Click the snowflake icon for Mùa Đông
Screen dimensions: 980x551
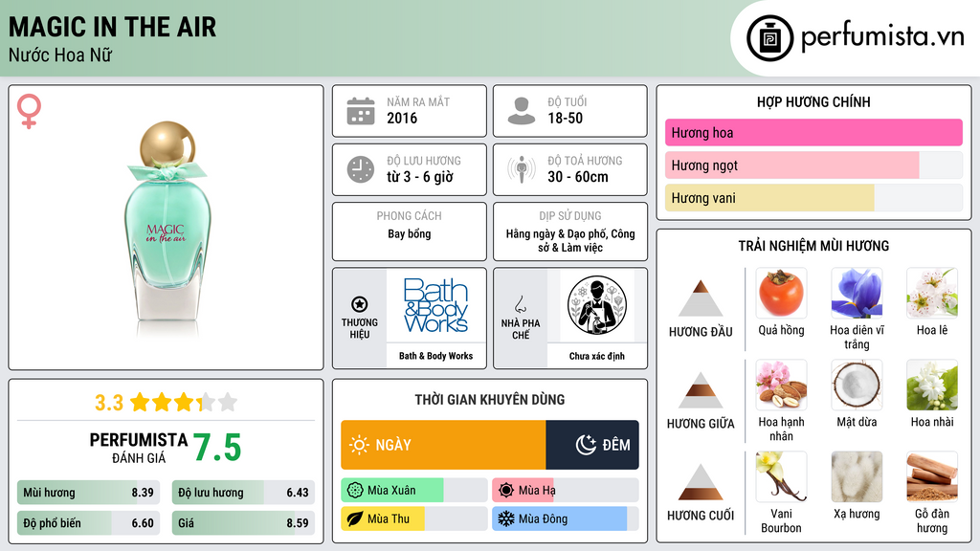coord(506,519)
